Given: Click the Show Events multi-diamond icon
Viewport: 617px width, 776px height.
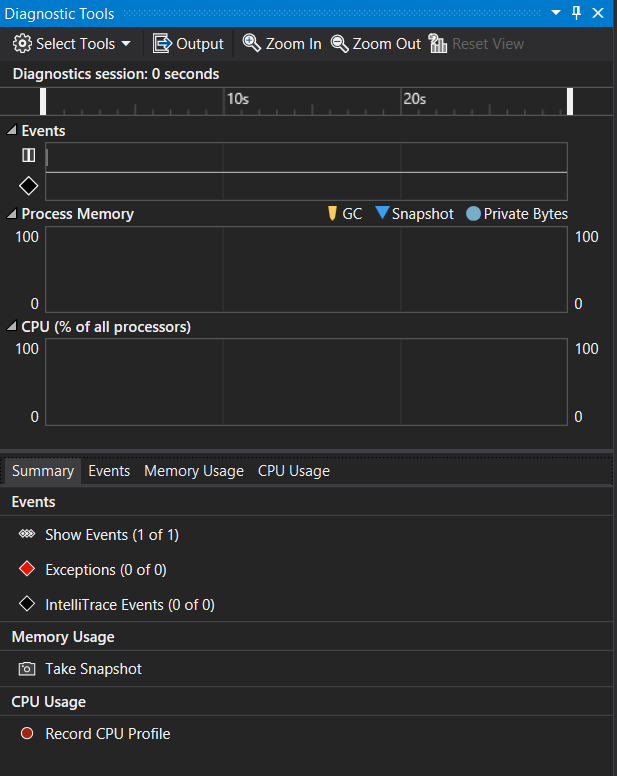Looking at the screenshot, I should (27, 534).
